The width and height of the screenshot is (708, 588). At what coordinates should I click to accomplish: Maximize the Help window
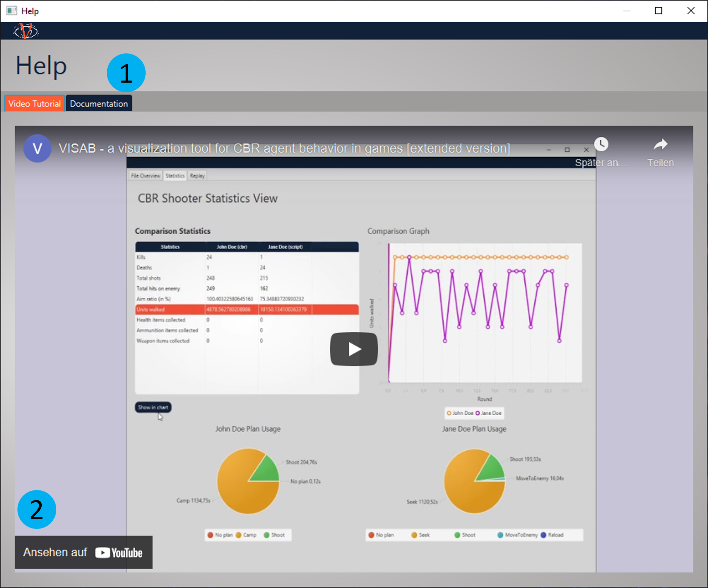click(658, 11)
